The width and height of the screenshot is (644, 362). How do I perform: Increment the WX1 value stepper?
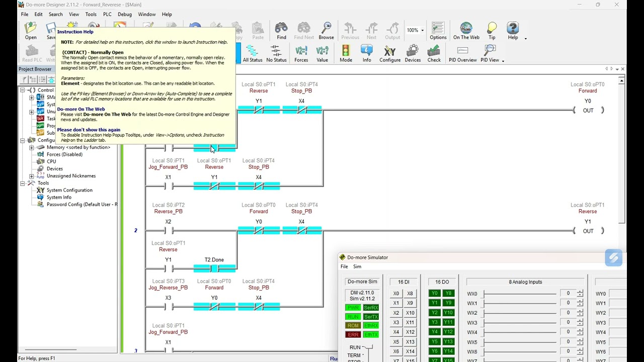point(580,301)
